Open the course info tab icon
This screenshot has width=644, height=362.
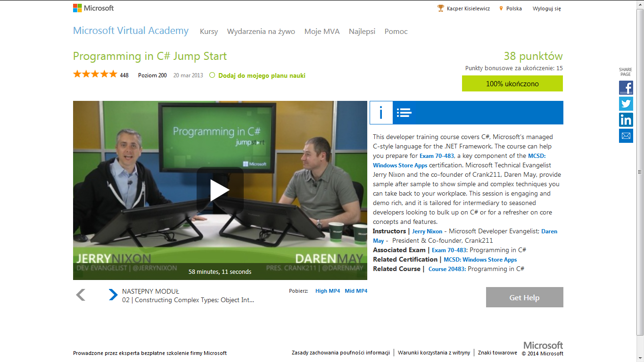[381, 113]
